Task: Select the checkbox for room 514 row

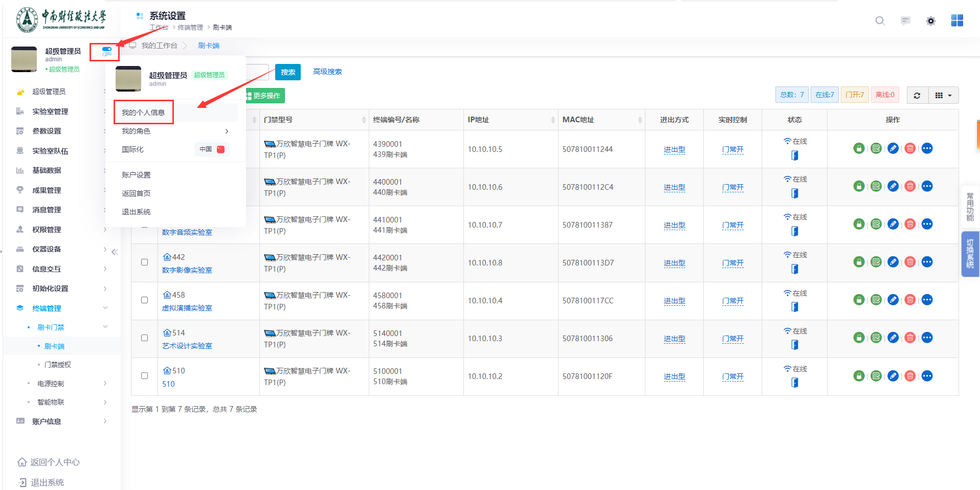Action: [145, 338]
